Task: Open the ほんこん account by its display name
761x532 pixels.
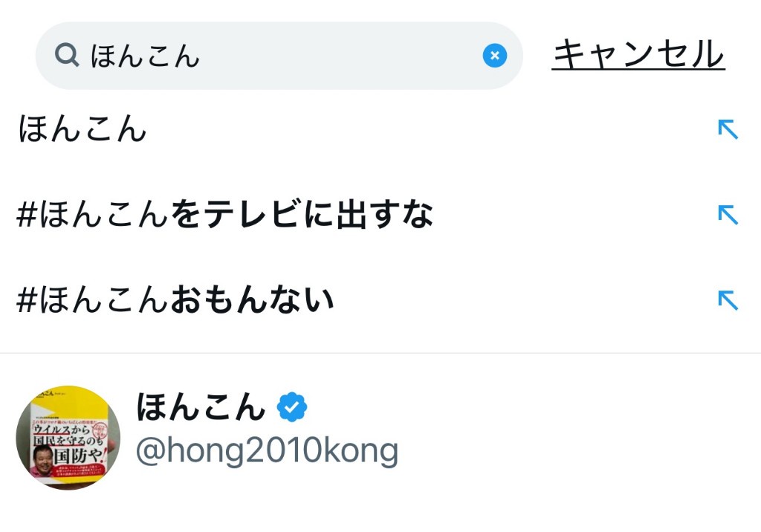Action: point(201,406)
